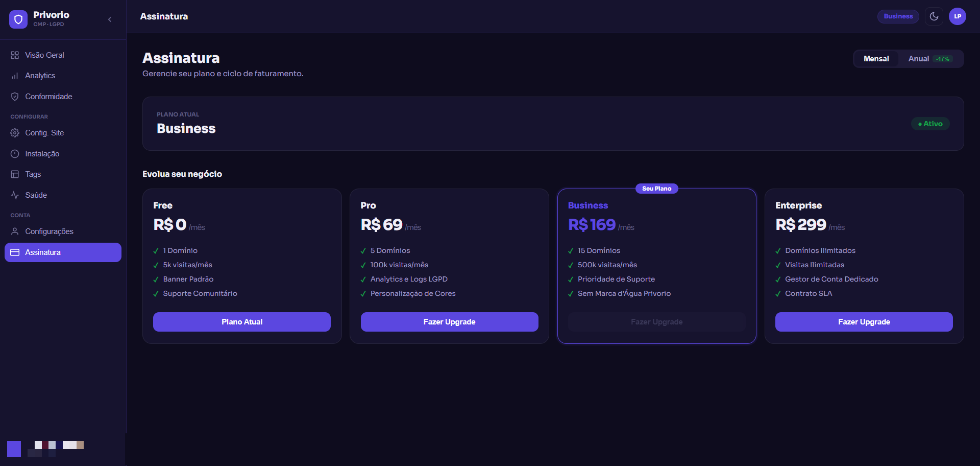The image size is (980, 466).
Task: Click the Privorio shield logo icon
Action: 18,19
